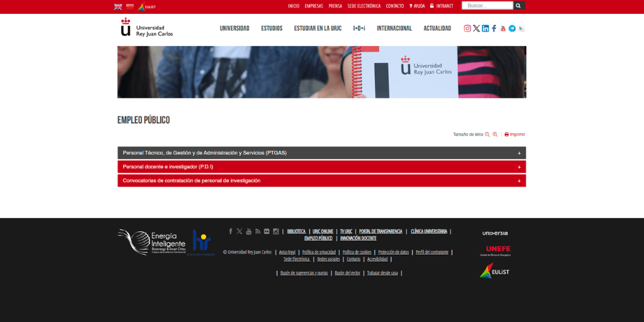Click the Universidad Rey Juan Carlos logo
Viewport: 644px width, 322px height.
(x=147, y=28)
